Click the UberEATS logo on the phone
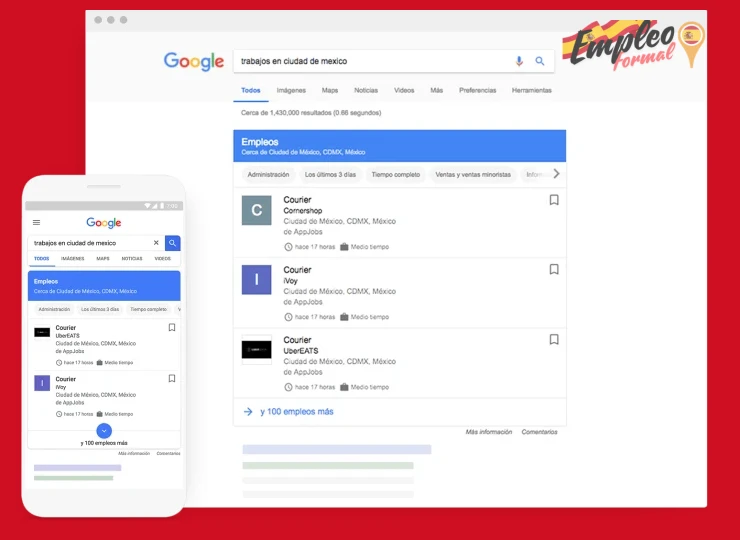 tap(42, 333)
